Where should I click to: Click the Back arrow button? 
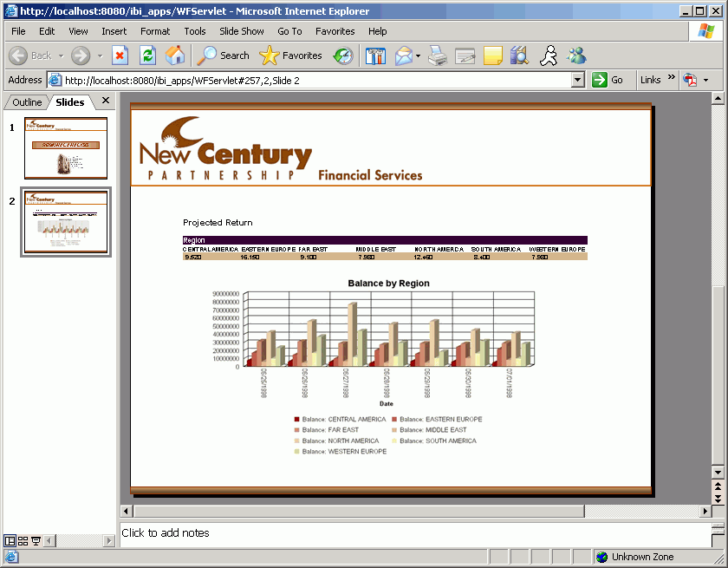(18, 55)
